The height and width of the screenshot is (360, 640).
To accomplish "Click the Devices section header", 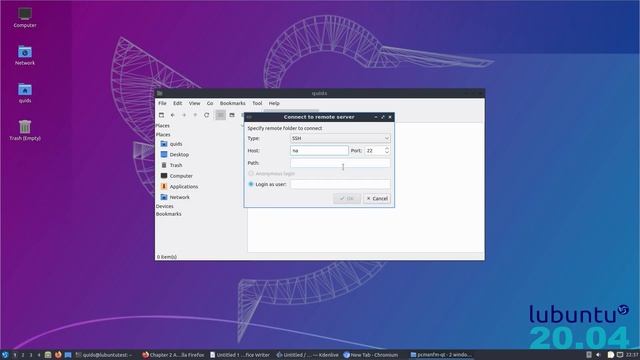I will [164, 206].
